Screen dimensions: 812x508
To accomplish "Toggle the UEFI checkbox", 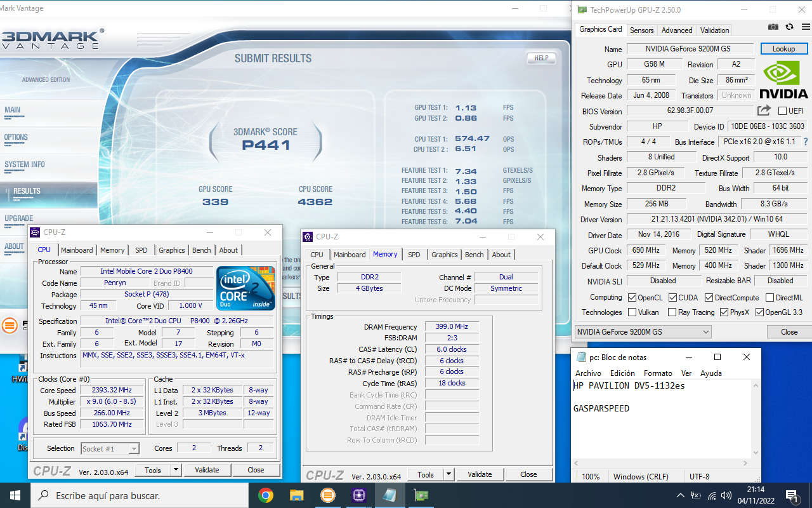I will click(x=782, y=110).
